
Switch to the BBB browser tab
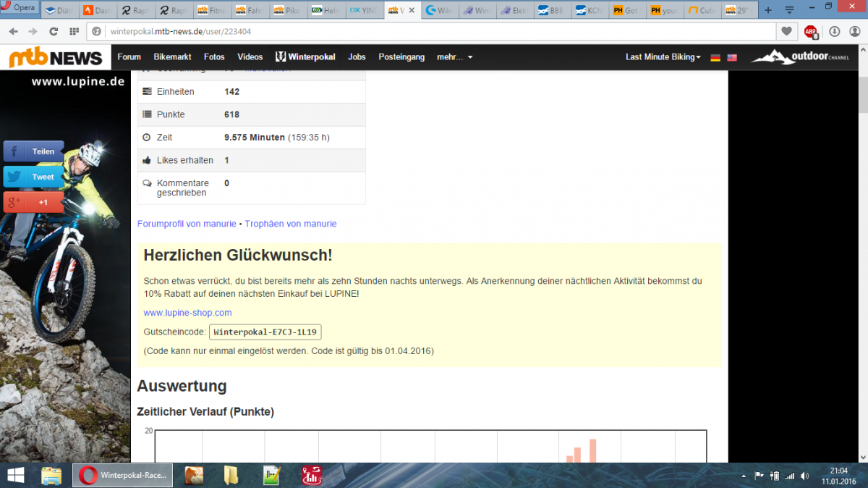(554, 11)
